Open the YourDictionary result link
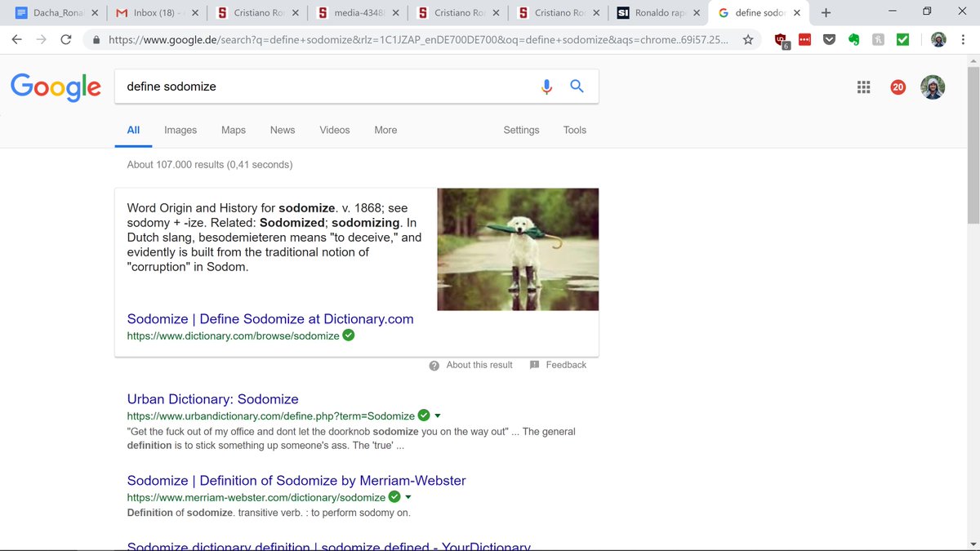This screenshot has height=551, width=980. click(x=329, y=547)
